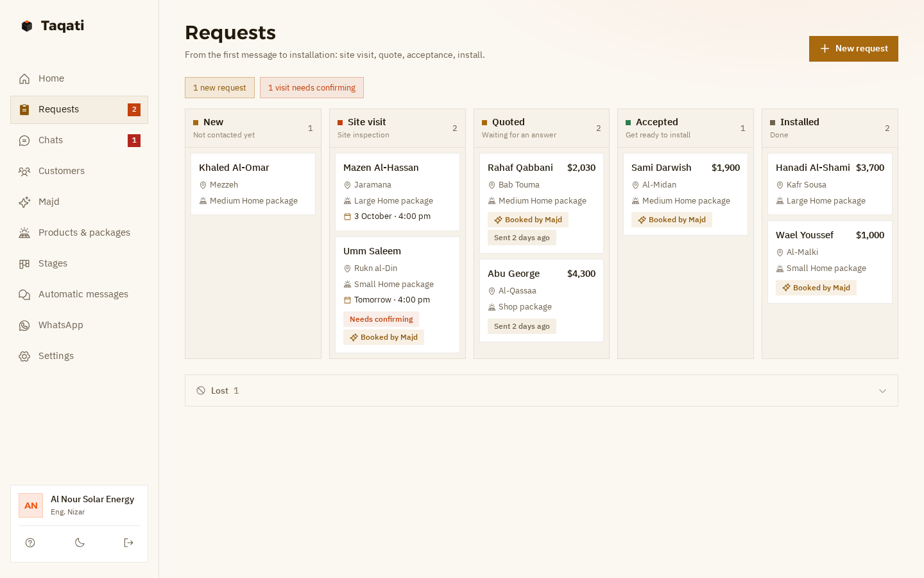Click the Accepted column header
This screenshot has height=578, width=924.
(685, 128)
